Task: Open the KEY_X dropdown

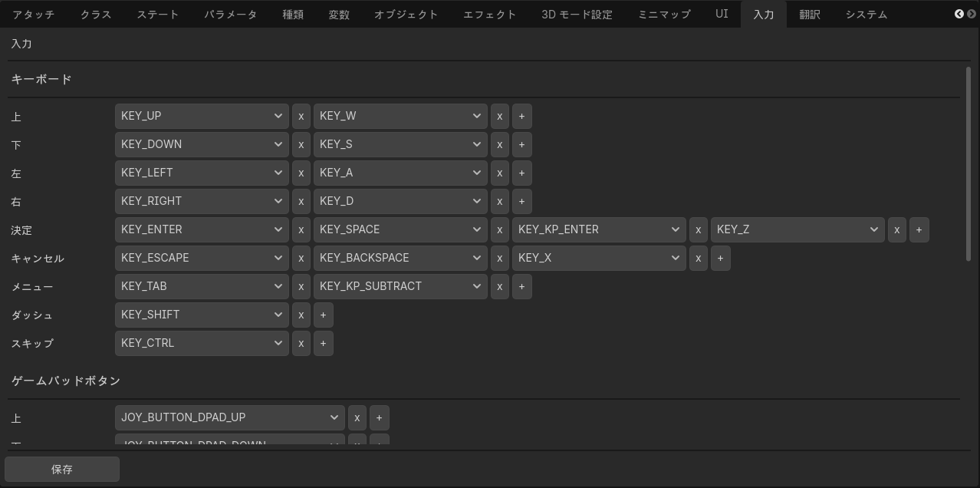Action: [599, 258]
